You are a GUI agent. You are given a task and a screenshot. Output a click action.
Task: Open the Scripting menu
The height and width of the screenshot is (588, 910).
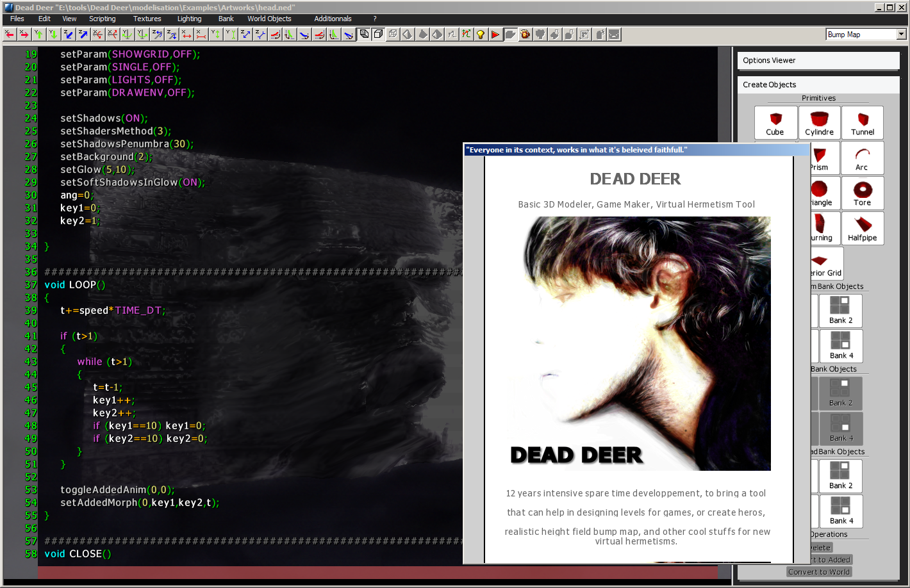103,19
